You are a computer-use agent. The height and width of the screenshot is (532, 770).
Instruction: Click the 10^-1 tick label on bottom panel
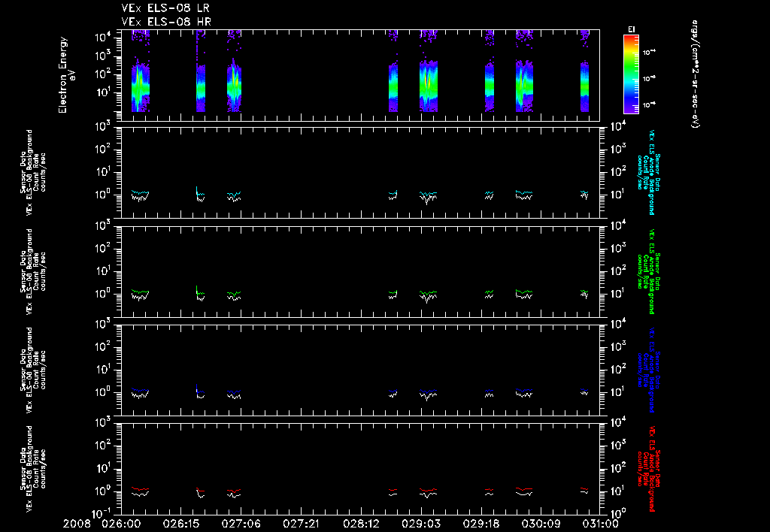tap(104, 513)
